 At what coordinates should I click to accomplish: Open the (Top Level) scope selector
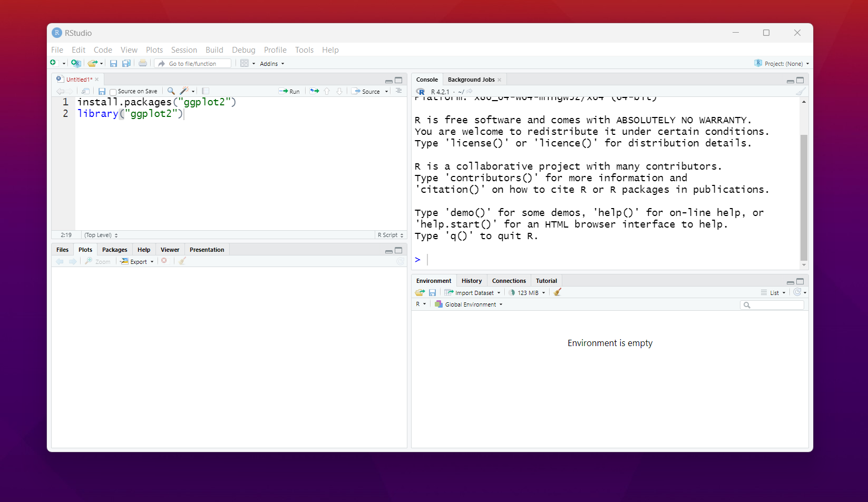[x=101, y=235]
